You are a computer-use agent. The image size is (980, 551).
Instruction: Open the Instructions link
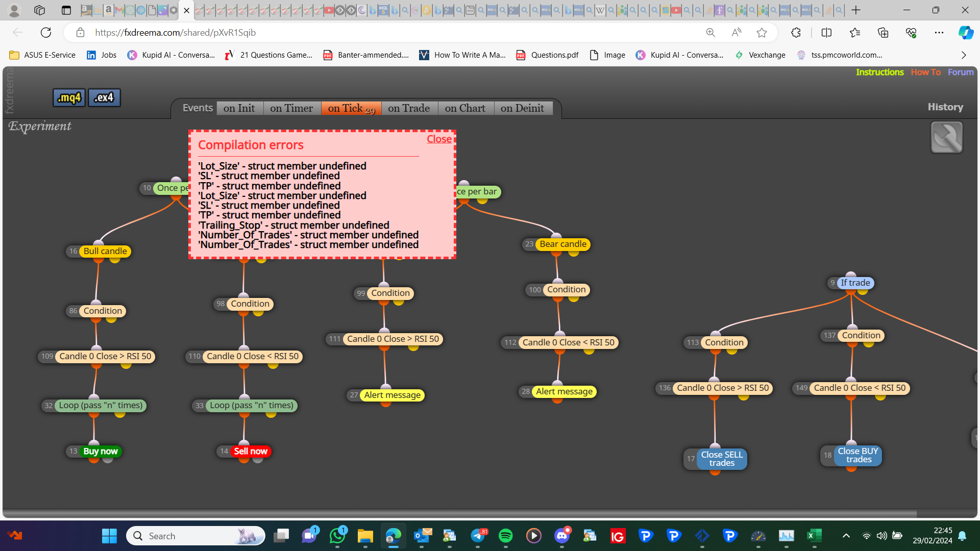point(879,72)
